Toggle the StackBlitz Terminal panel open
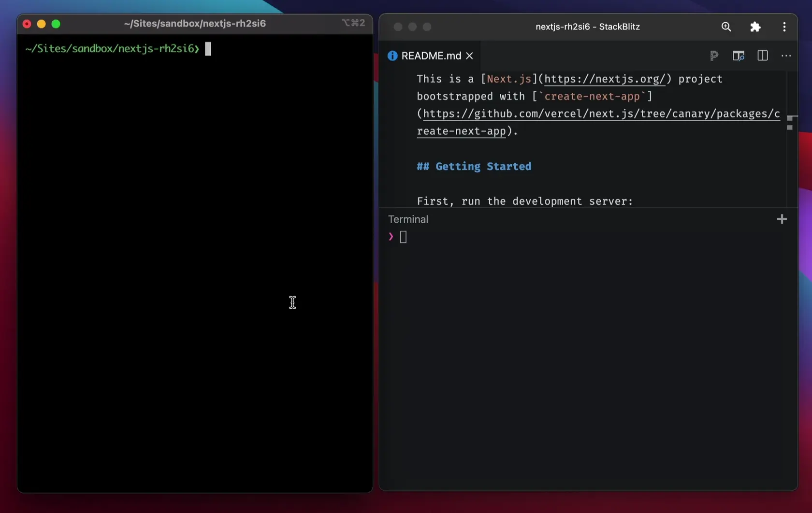This screenshot has width=812, height=513. point(408,219)
